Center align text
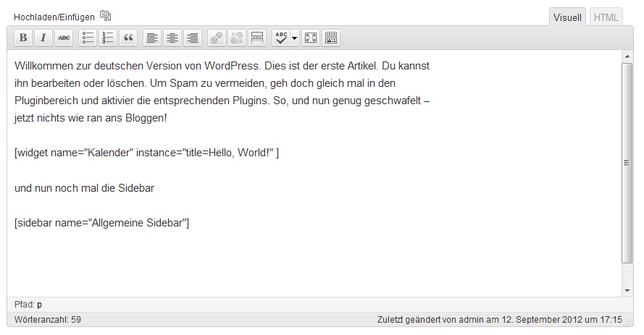Viewport: 644px width, 335px height. [172, 38]
